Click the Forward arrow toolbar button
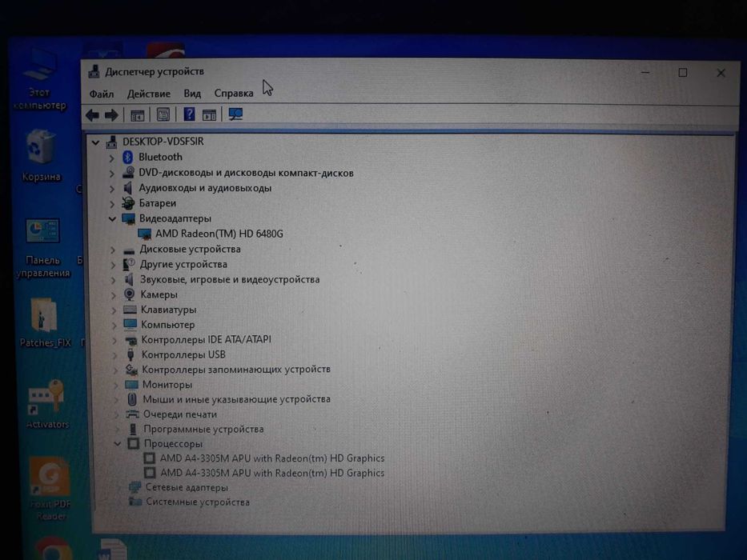 tap(111, 114)
